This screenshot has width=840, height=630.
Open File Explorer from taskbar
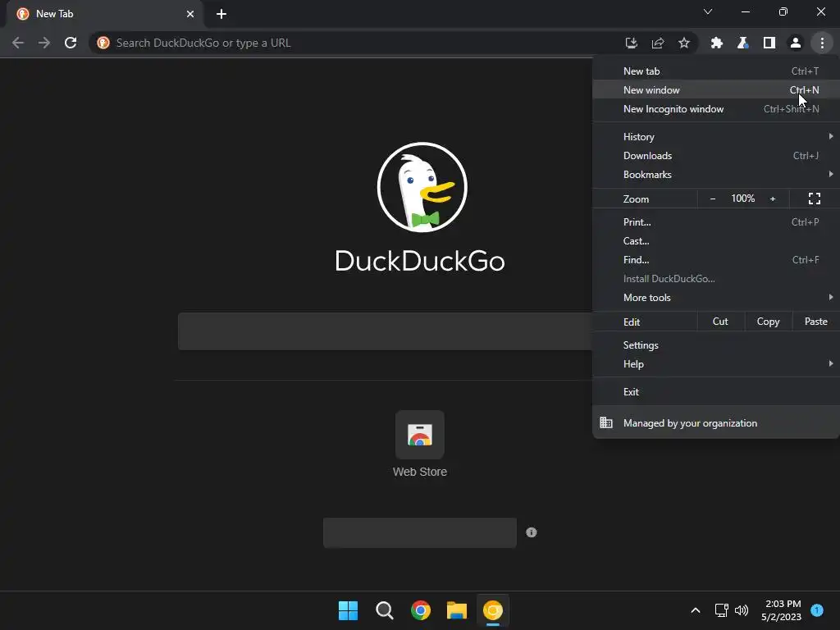(x=456, y=610)
